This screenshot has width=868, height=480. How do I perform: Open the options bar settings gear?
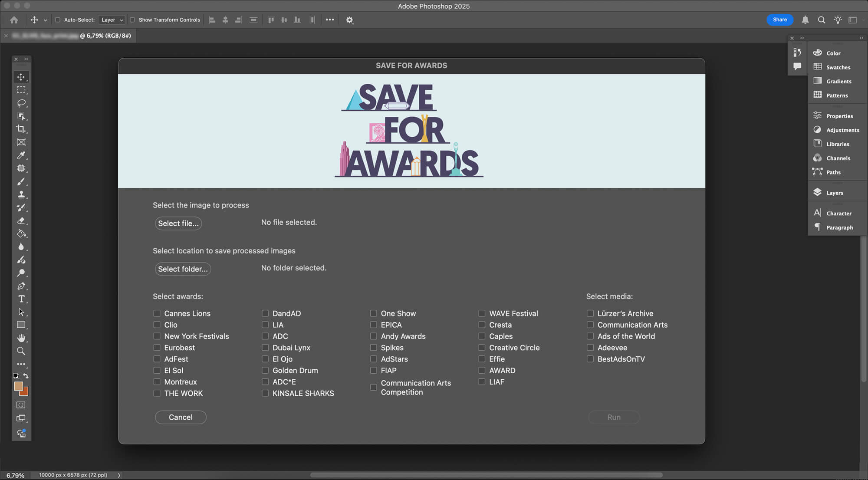click(x=349, y=20)
